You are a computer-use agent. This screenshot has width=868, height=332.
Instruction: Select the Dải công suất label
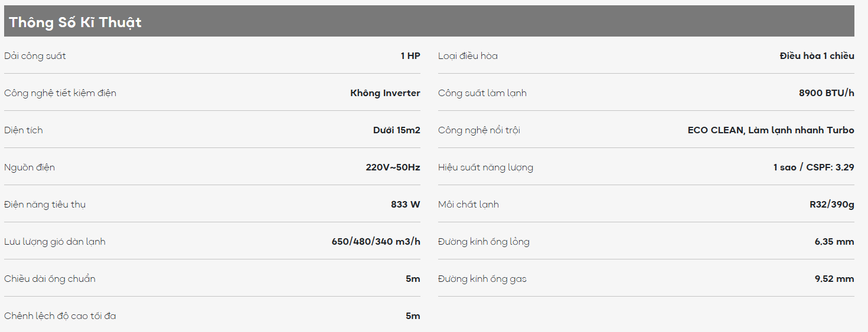point(35,56)
